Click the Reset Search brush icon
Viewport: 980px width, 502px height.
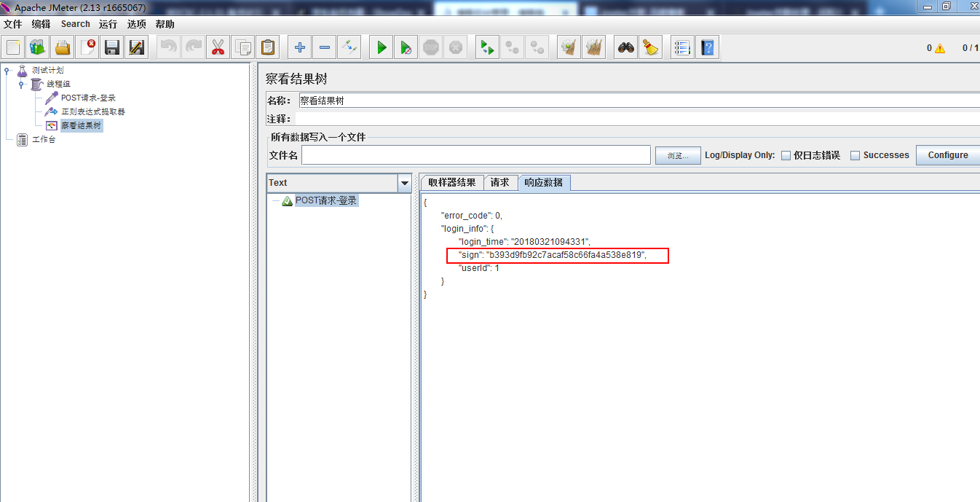coord(650,48)
